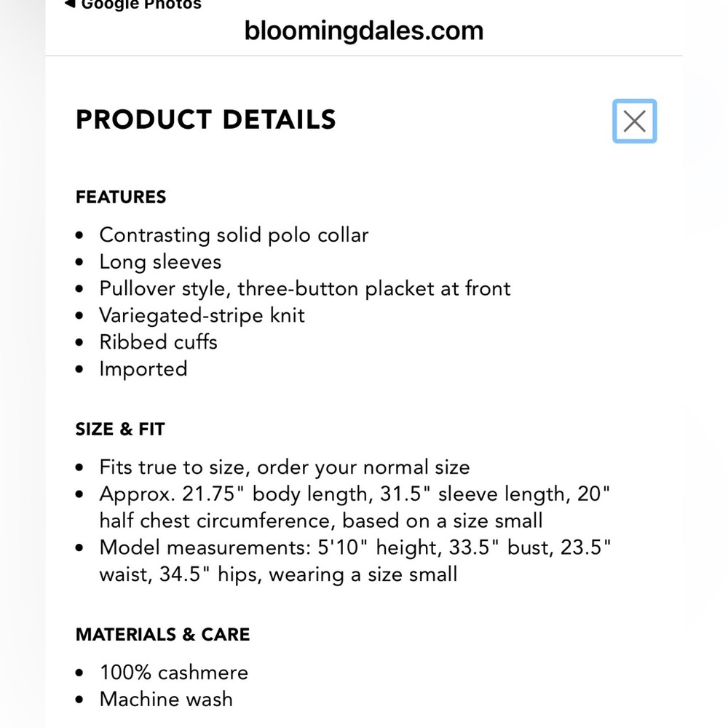Viewport: 728px width, 728px height.
Task: Close the Product Details panel with X
Action: click(x=634, y=121)
